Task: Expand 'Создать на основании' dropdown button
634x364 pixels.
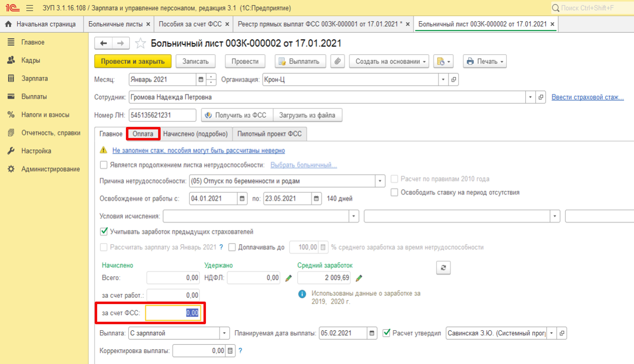Action: (389, 61)
